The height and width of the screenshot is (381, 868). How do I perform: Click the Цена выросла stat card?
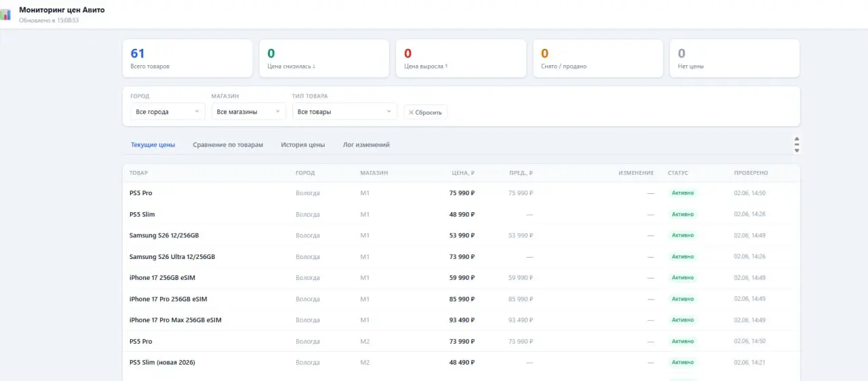coord(461,58)
